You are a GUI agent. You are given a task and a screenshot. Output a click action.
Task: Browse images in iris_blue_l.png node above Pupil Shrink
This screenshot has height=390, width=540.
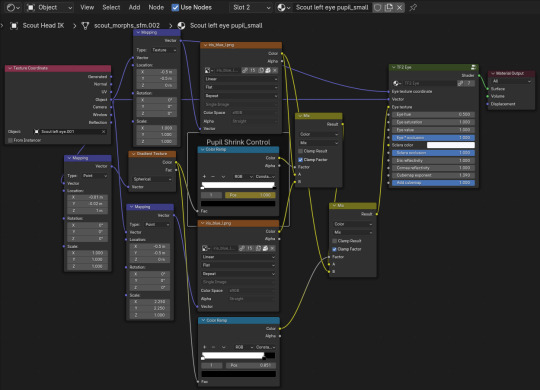(208, 70)
